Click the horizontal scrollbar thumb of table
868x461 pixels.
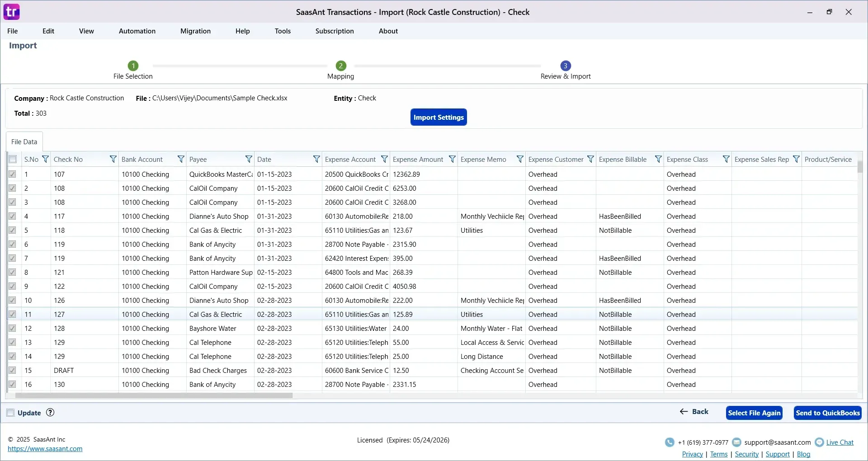click(x=154, y=395)
